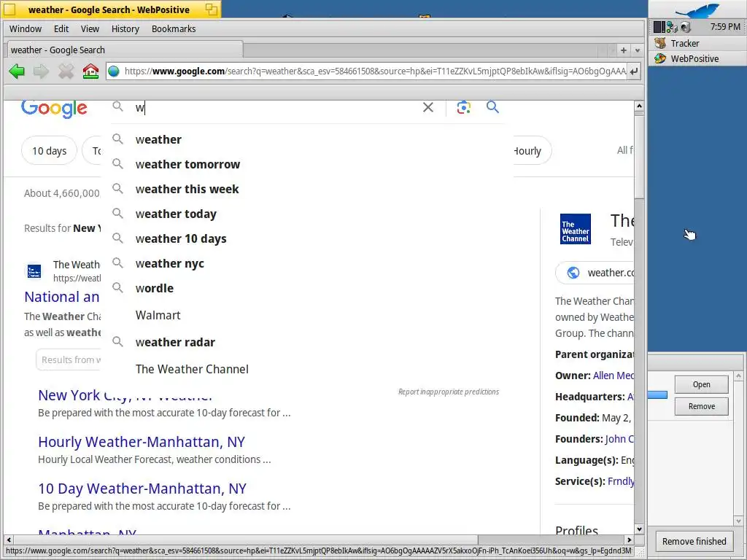The image size is (747, 560).
Task: Click the page vertical scrollbar up arrow
Action: tap(639, 106)
